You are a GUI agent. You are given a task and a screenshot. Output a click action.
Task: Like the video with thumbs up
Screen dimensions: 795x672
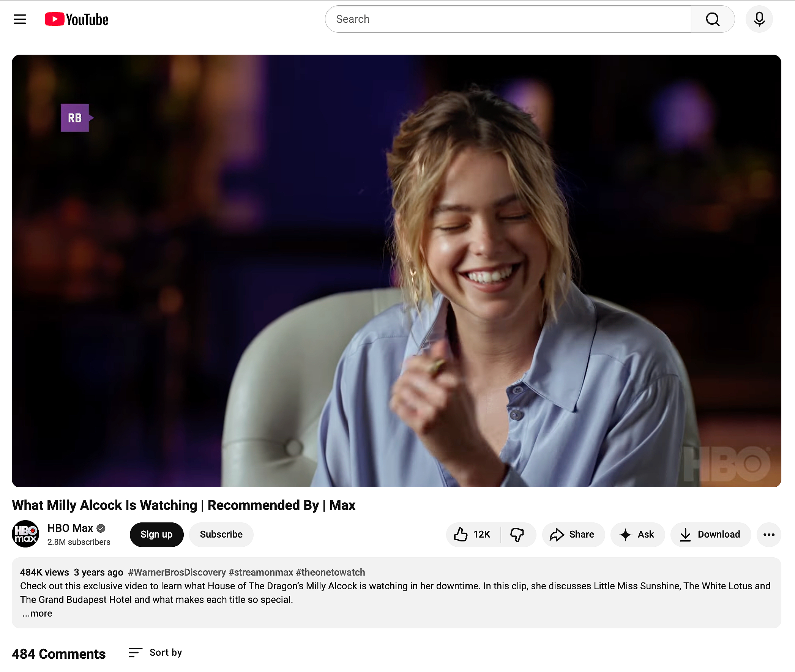point(472,535)
